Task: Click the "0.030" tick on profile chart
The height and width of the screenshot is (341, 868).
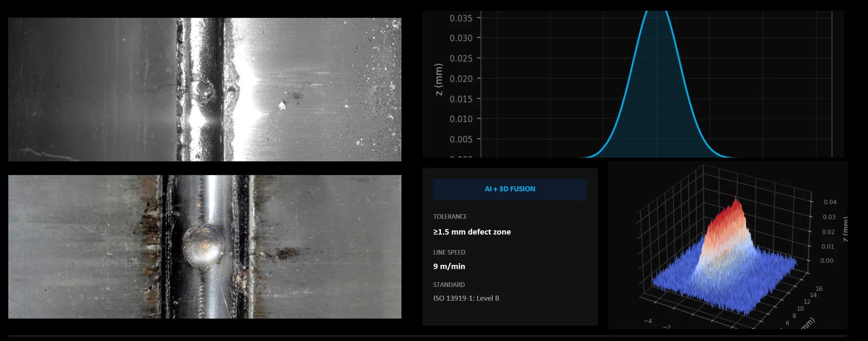Action: coord(461,38)
